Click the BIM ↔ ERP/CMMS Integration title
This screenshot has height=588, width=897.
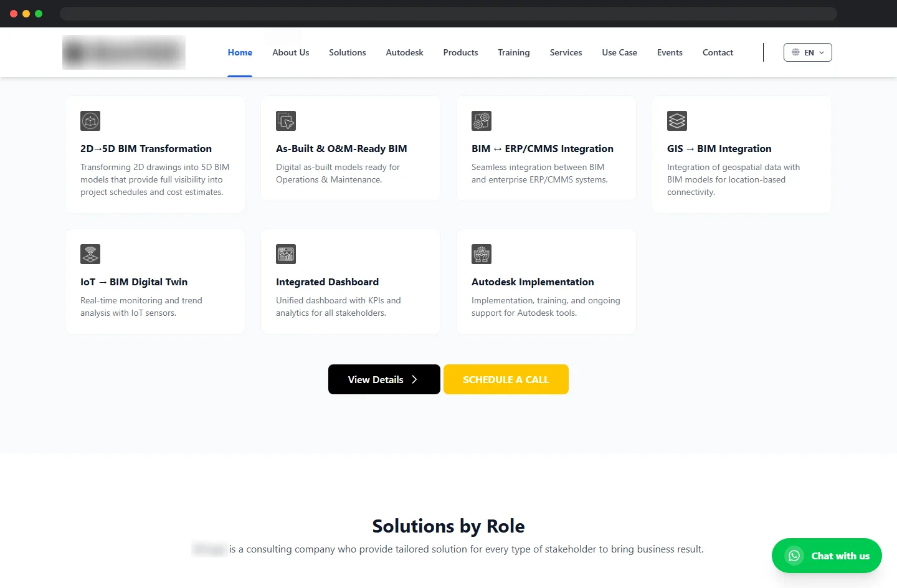pyautogui.click(x=543, y=148)
